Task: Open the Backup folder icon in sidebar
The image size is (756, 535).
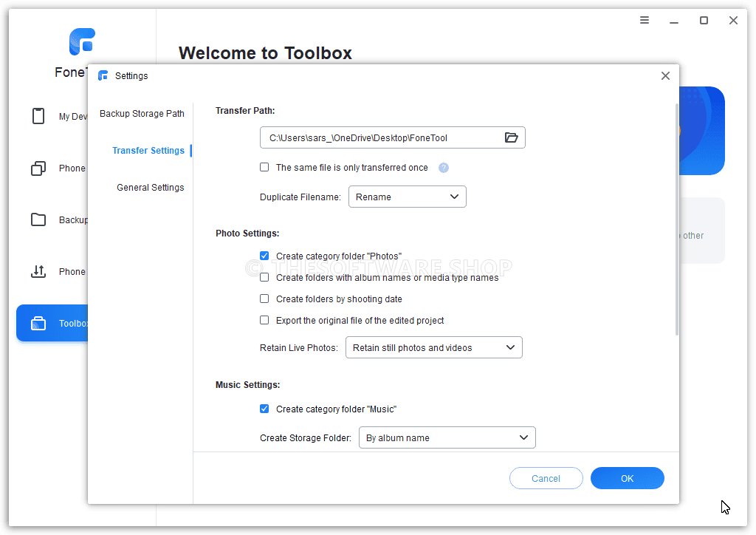Action: 38,219
